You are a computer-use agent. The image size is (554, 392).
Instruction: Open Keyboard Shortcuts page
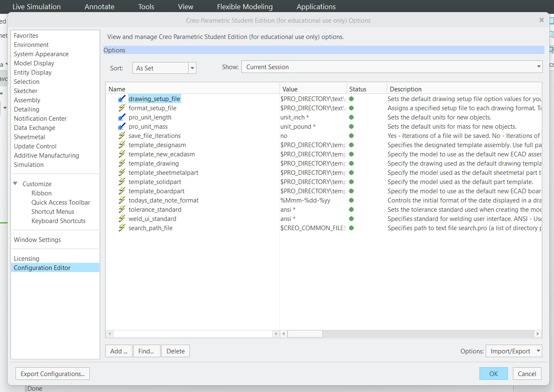(x=58, y=221)
